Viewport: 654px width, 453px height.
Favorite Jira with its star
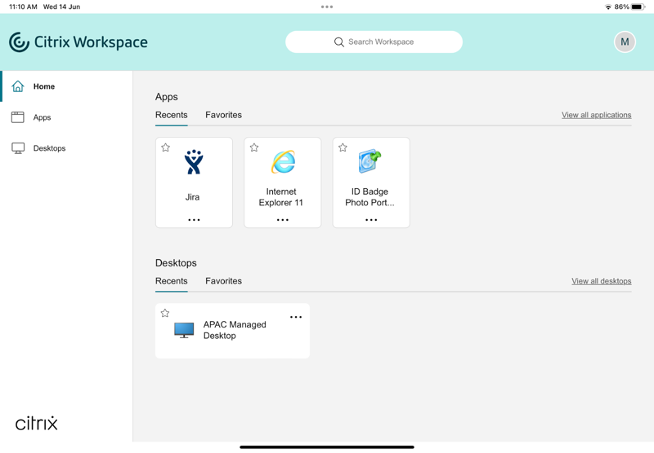[x=166, y=147]
